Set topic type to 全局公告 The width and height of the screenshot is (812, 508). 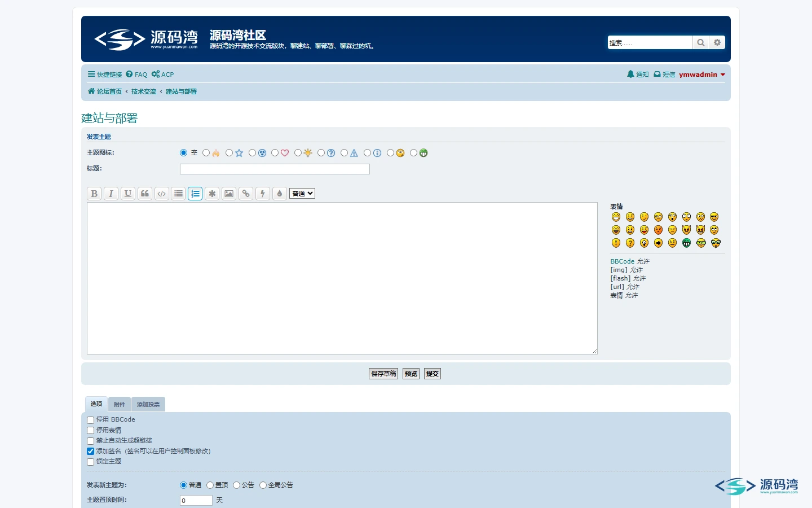[x=263, y=485]
